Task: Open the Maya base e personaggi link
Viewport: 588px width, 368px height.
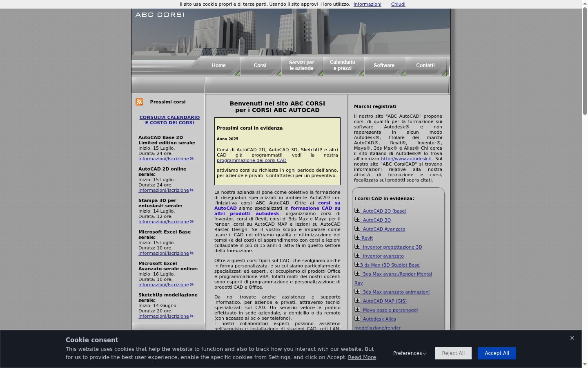Action: coord(390,310)
